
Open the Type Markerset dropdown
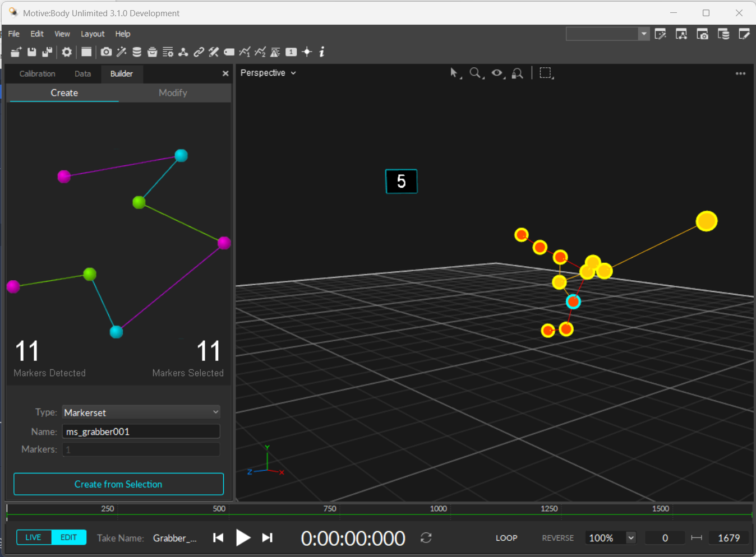[x=140, y=412]
